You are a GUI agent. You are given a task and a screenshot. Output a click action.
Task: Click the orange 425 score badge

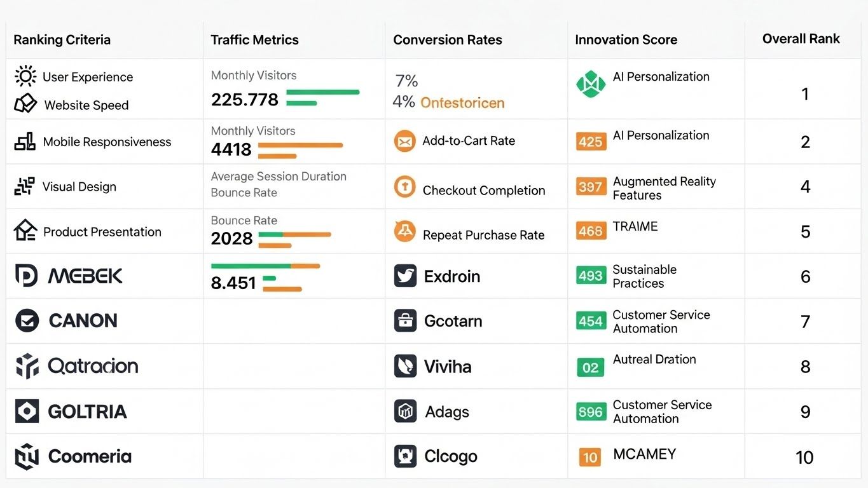591,141
